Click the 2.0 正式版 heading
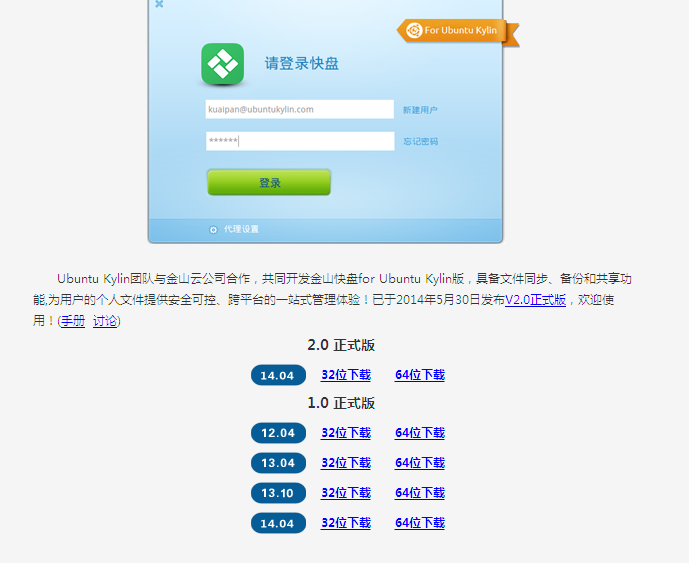The image size is (689, 563). (x=341, y=345)
